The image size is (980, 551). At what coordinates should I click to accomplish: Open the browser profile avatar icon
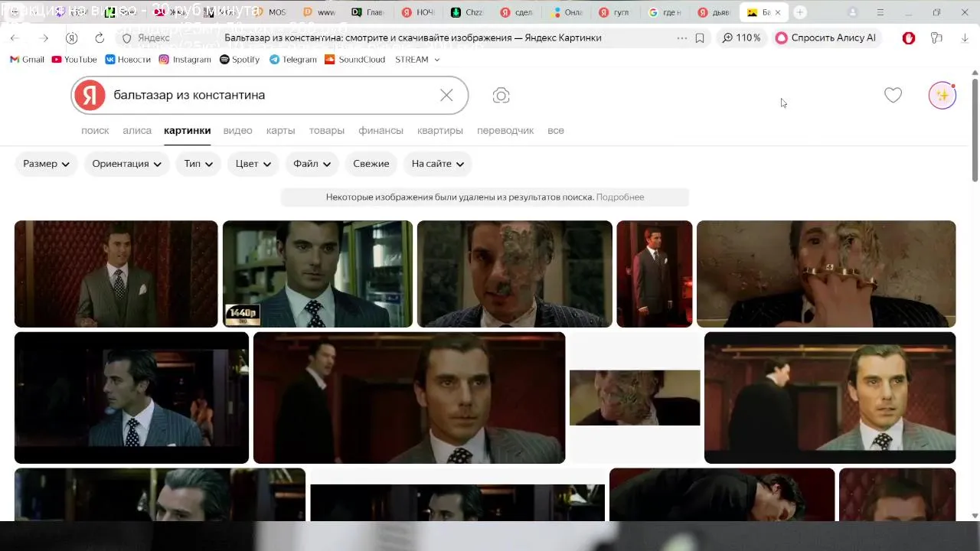click(x=853, y=12)
